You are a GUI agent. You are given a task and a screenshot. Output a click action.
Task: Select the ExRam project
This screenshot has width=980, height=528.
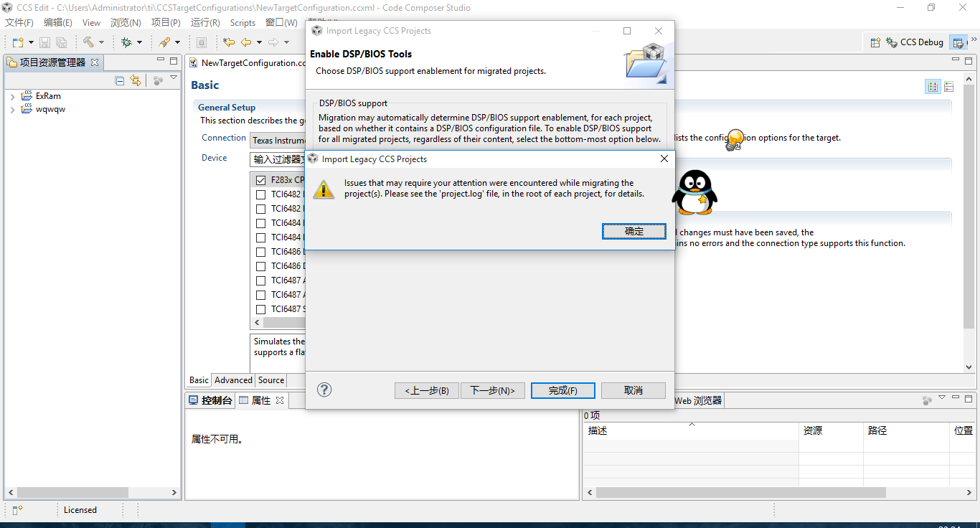48,96
